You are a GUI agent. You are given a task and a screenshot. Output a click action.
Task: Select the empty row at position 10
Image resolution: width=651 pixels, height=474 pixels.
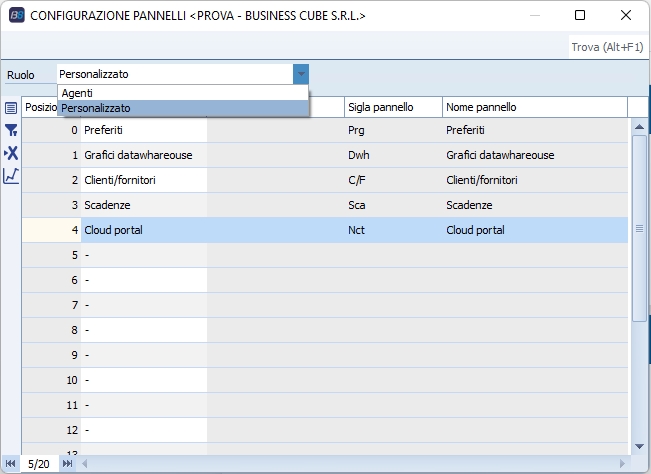pyautogui.click(x=325, y=380)
